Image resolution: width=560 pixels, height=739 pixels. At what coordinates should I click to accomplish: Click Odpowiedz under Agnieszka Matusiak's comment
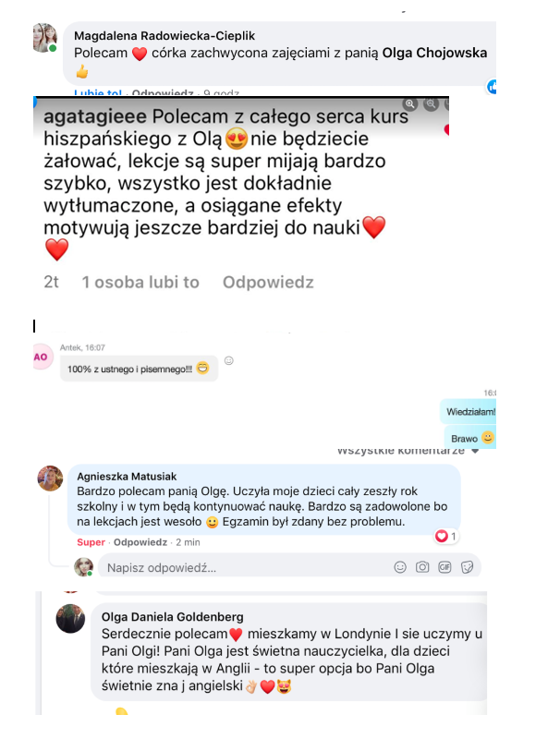pos(140,542)
